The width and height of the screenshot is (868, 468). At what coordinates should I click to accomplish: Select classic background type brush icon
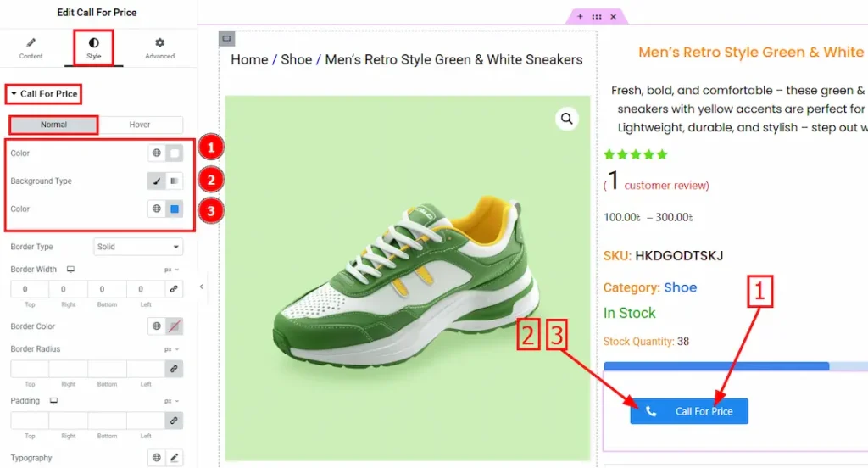(156, 181)
